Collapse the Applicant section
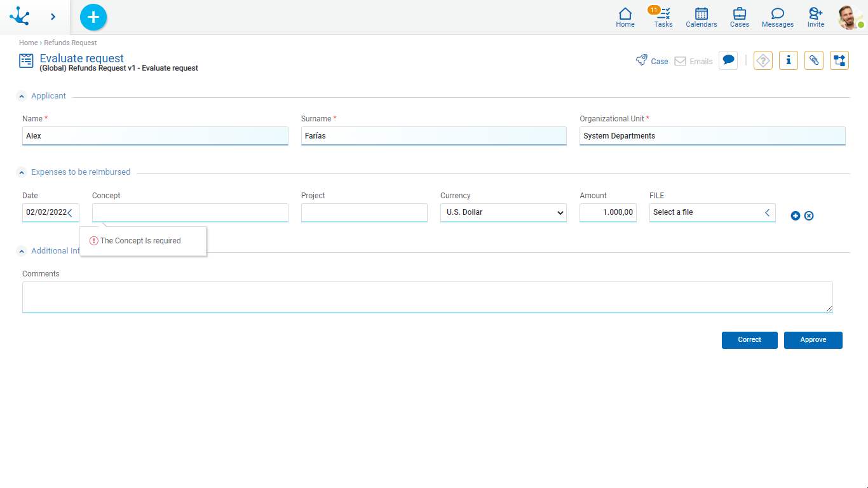The image size is (868, 488). (22, 97)
